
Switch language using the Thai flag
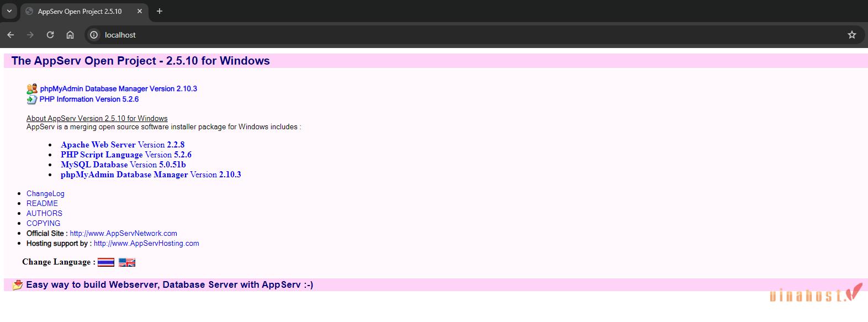(x=106, y=262)
